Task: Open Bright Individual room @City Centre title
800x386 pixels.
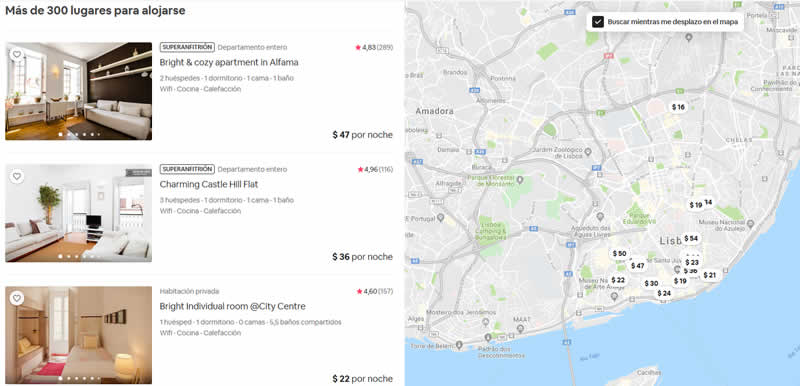Action: click(x=233, y=306)
